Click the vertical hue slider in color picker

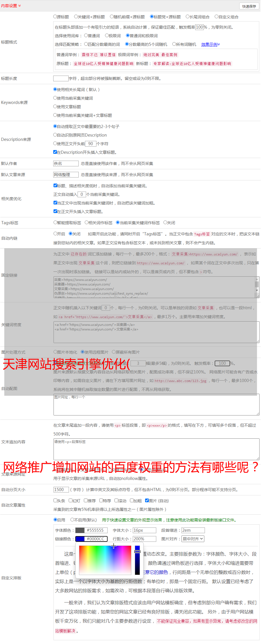click(x=137, y=560)
